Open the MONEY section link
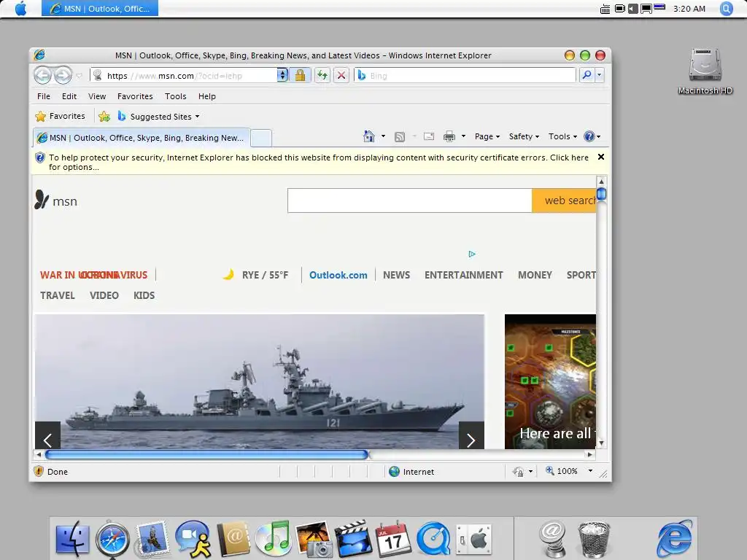Image resolution: width=747 pixels, height=560 pixels. [x=535, y=275]
